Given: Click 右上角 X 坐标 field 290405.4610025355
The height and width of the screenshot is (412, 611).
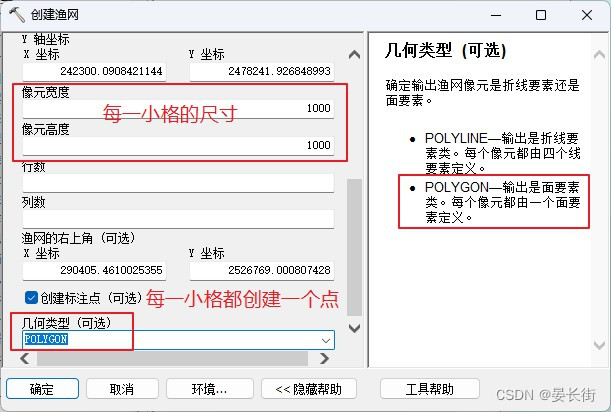Looking at the screenshot, I should pos(94,271).
